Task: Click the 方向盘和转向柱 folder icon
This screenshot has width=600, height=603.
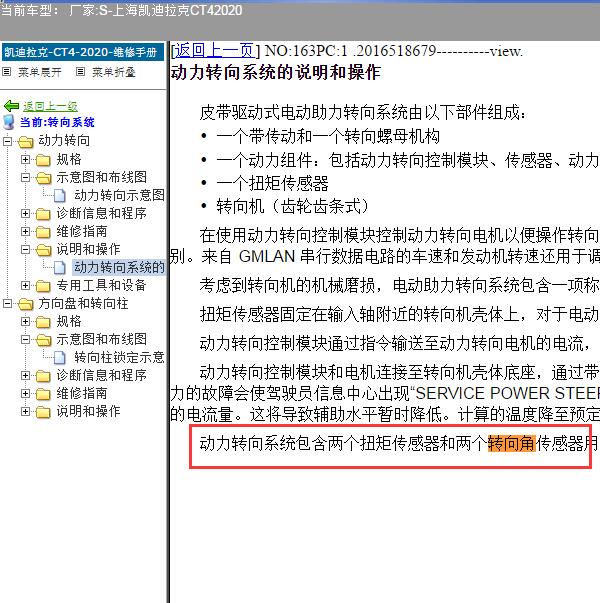Action: click(x=26, y=304)
